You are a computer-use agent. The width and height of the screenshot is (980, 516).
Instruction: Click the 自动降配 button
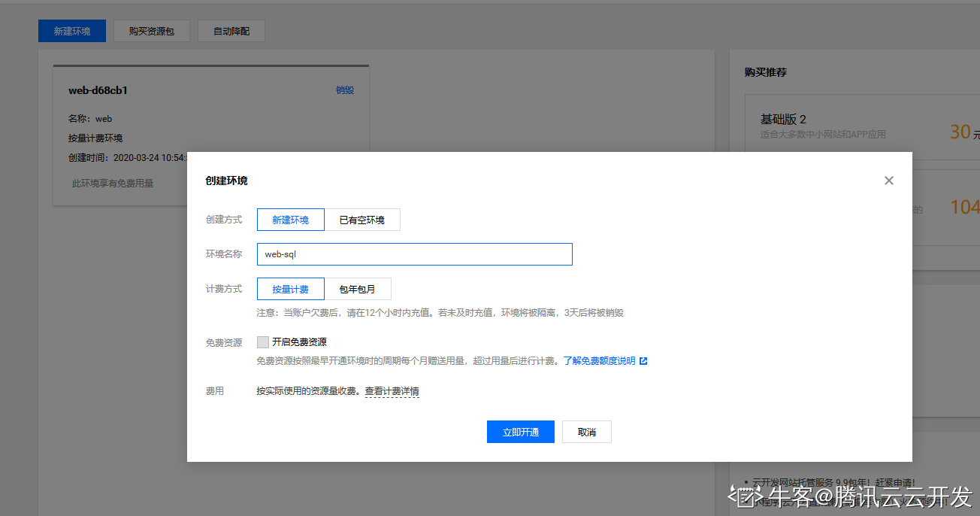tap(231, 31)
